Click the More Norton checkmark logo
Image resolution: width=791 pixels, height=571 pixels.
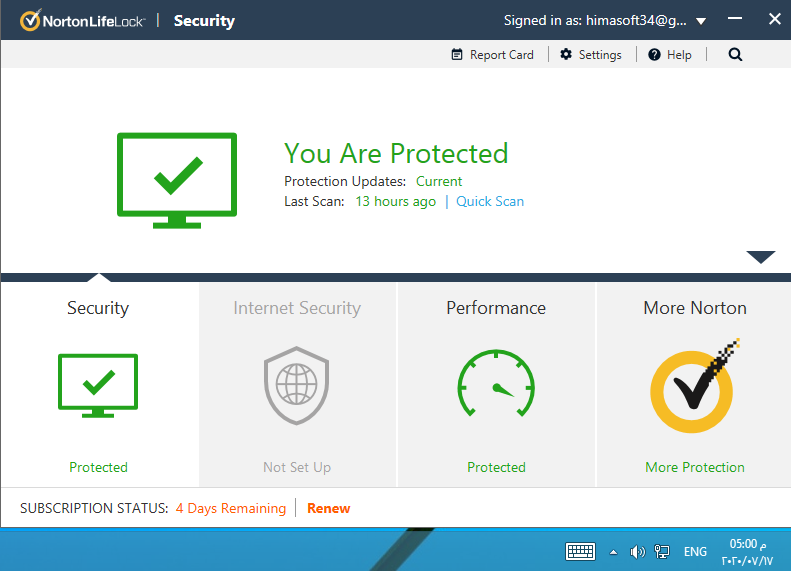point(694,386)
